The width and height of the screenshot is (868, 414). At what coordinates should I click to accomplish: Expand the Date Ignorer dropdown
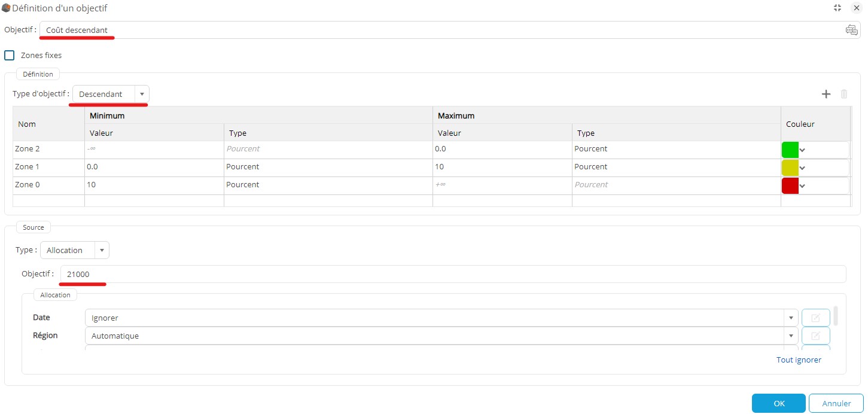click(791, 318)
